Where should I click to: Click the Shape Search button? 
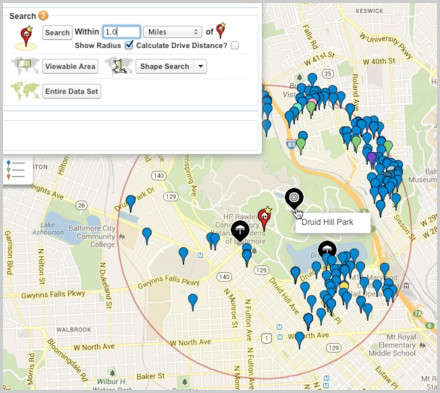click(x=165, y=66)
